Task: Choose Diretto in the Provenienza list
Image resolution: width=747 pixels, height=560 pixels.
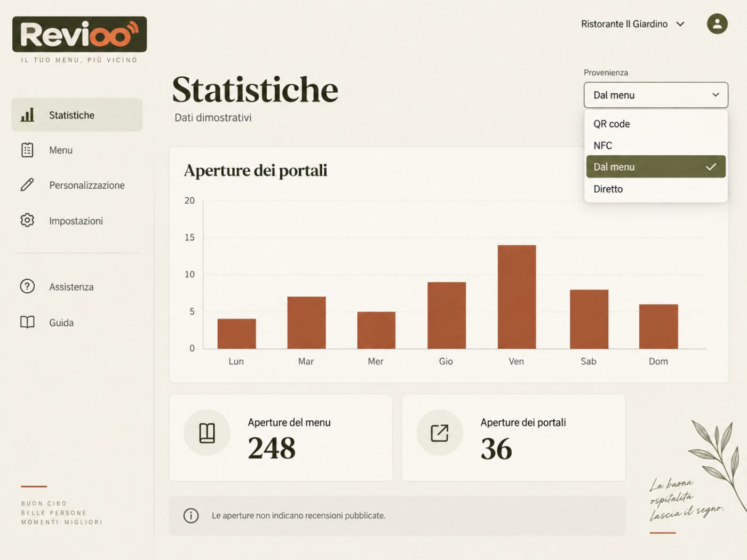Action: tap(656, 189)
